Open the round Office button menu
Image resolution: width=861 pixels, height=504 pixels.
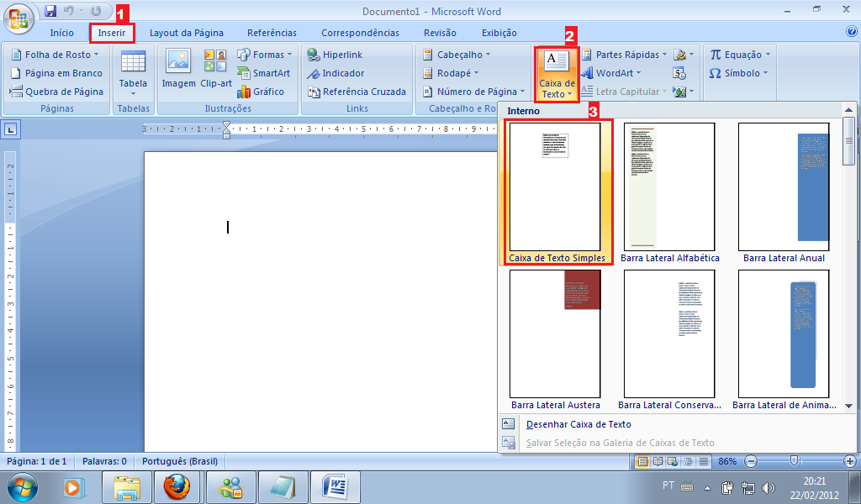click(18, 18)
